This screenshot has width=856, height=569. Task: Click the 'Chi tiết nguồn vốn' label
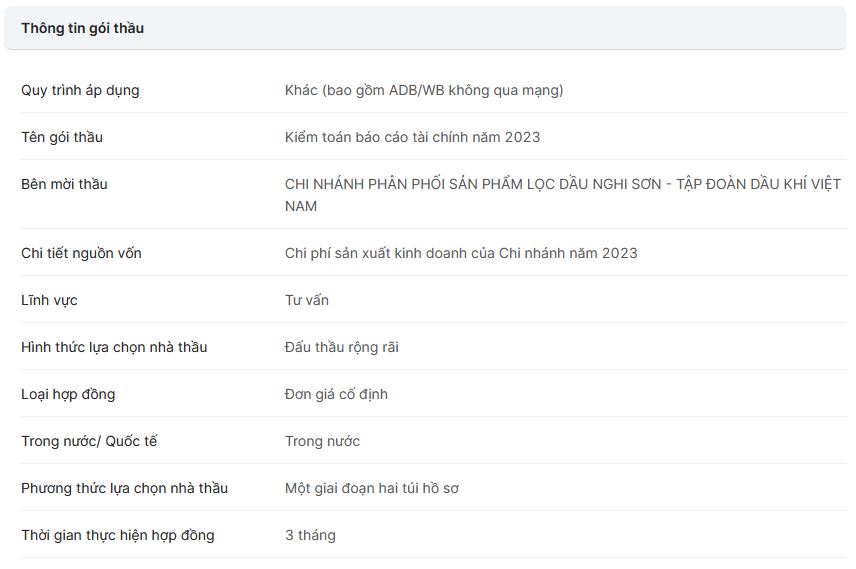(81, 253)
